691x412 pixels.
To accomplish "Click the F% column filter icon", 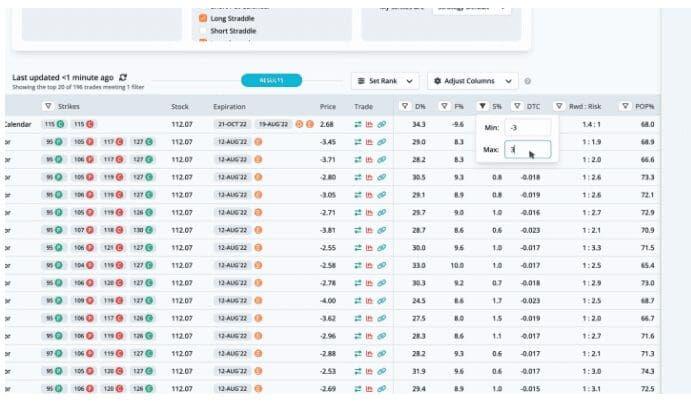I will click(443, 106).
